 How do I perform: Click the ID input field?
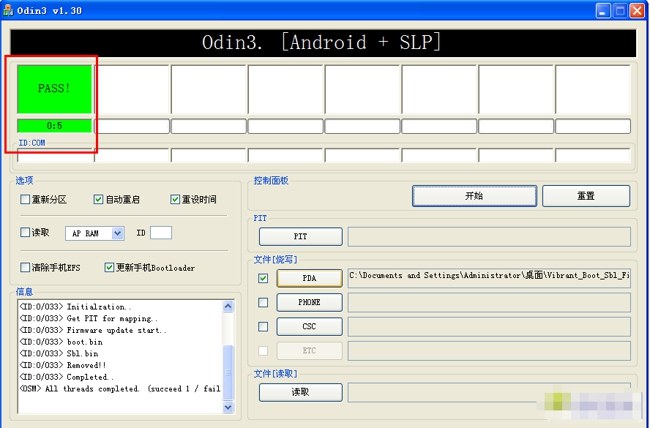(161, 233)
